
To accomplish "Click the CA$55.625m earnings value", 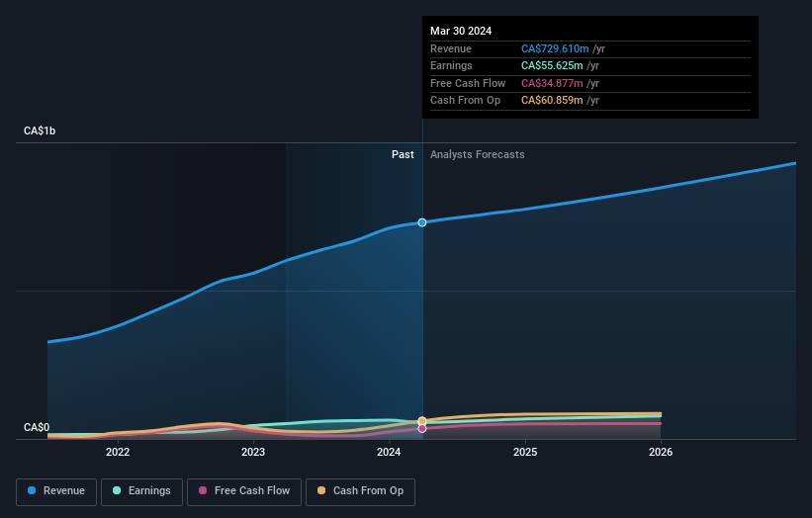I will point(552,65).
